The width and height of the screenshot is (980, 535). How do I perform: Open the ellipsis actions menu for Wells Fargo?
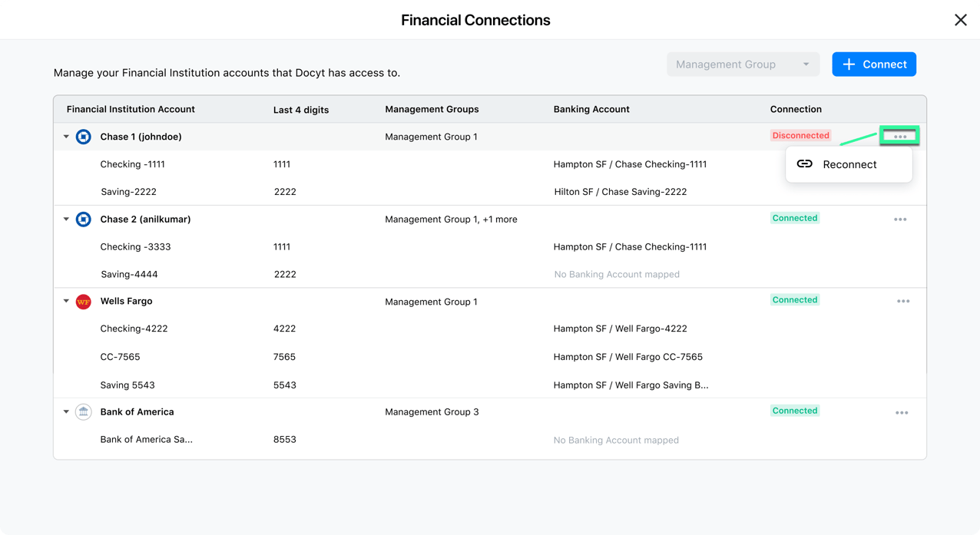(903, 301)
